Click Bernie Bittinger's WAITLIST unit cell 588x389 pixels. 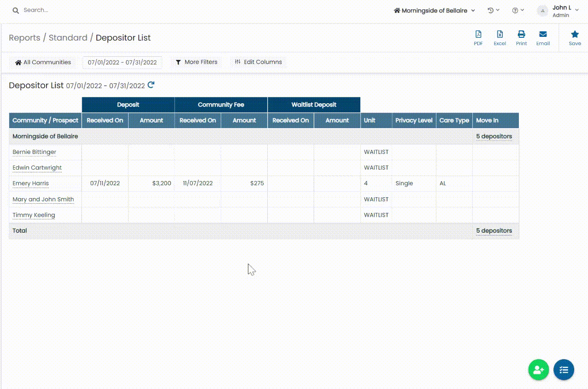[376, 152]
